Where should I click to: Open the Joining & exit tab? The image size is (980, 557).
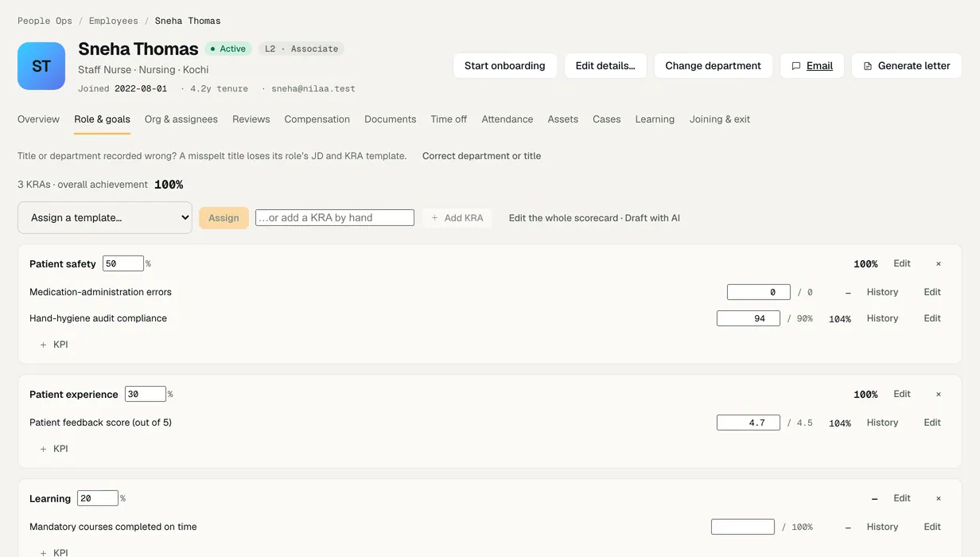point(720,119)
